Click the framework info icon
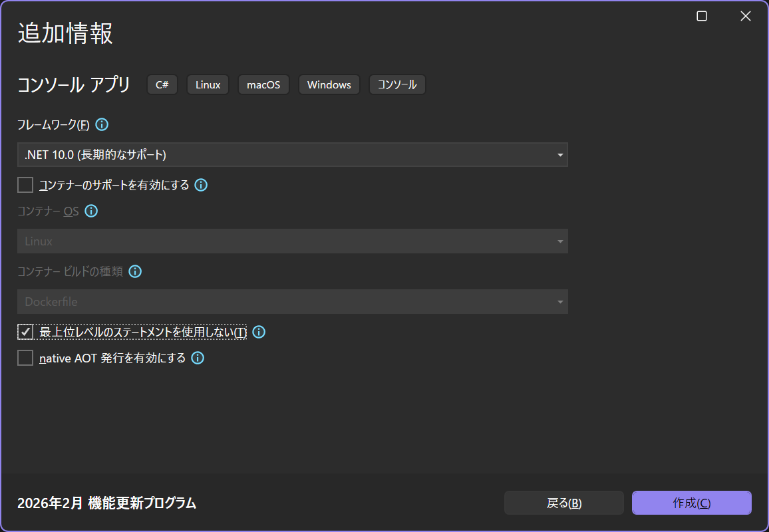The image size is (769, 532). (101, 124)
